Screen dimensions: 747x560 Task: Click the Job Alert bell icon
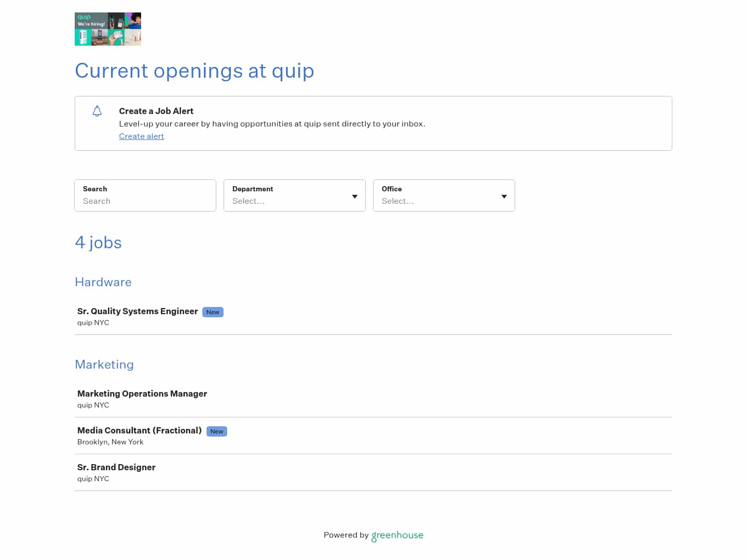pyautogui.click(x=97, y=111)
